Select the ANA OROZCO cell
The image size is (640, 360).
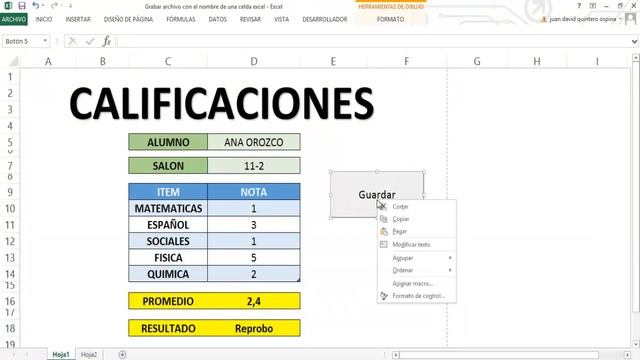coord(253,142)
